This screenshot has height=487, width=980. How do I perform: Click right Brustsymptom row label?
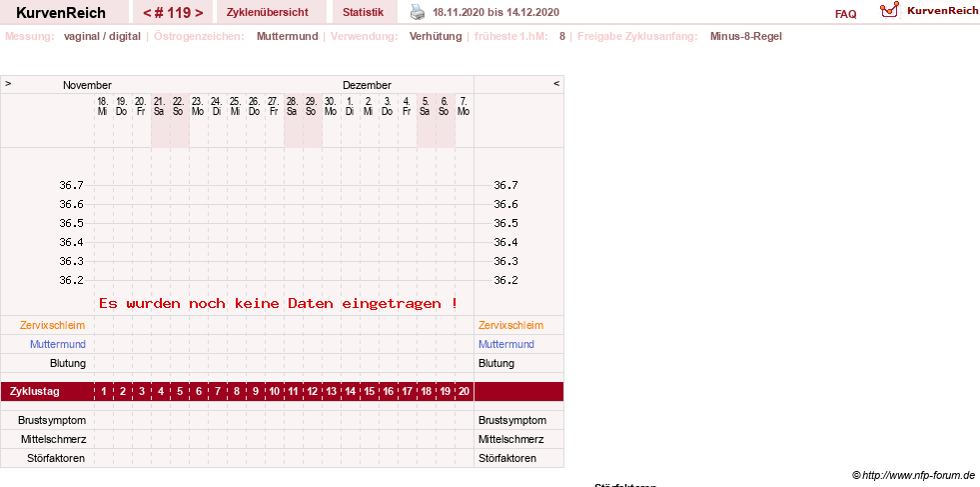[x=512, y=420]
